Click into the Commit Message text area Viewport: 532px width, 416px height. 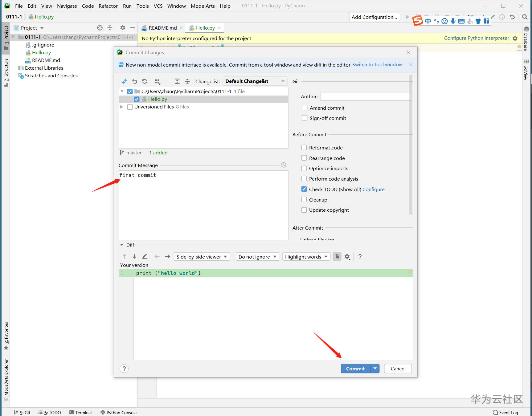[x=203, y=205]
